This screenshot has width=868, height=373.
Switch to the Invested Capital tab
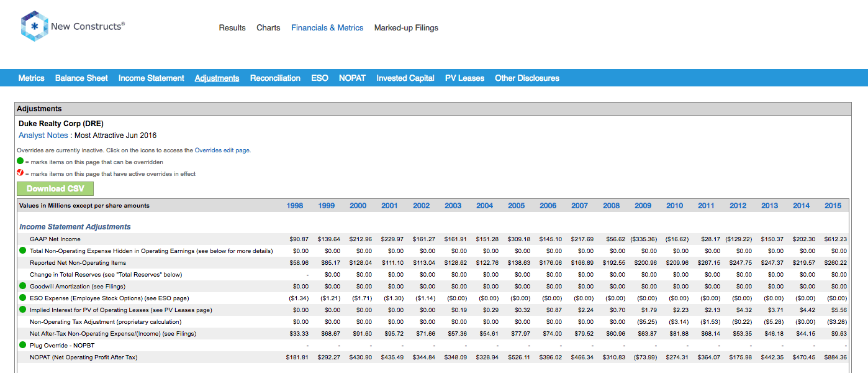(405, 78)
